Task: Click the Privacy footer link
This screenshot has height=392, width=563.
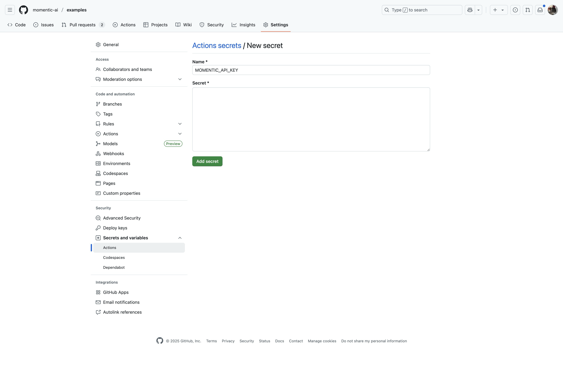Action: (228, 341)
